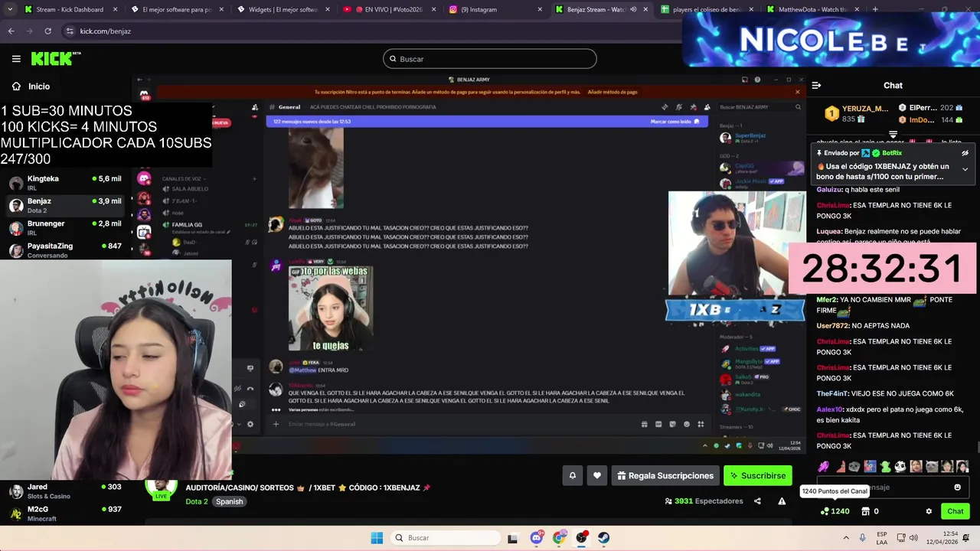Select the panda emote in quick emote bar
This screenshot has height=551, width=980.
tap(900, 466)
